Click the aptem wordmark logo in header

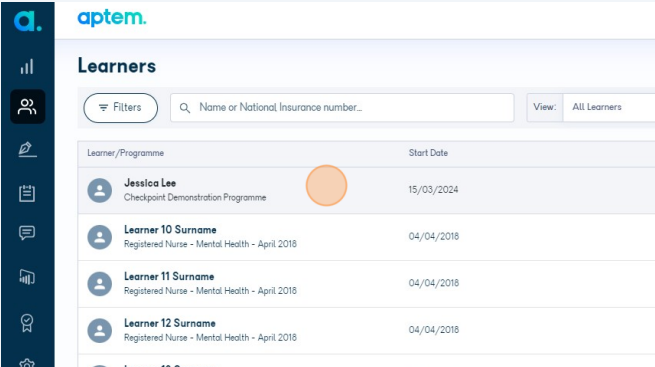pyautogui.click(x=112, y=18)
